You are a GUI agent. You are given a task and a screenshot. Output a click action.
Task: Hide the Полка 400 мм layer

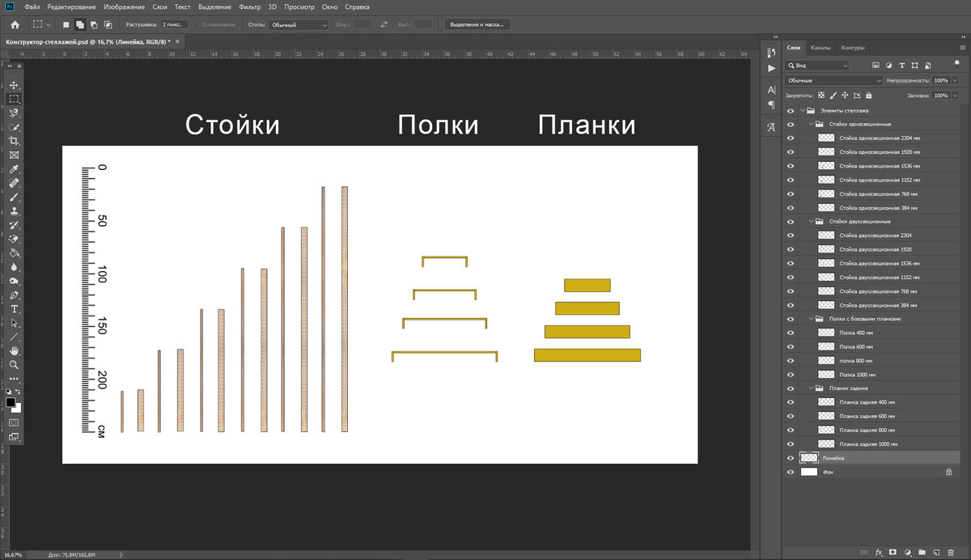click(x=791, y=333)
